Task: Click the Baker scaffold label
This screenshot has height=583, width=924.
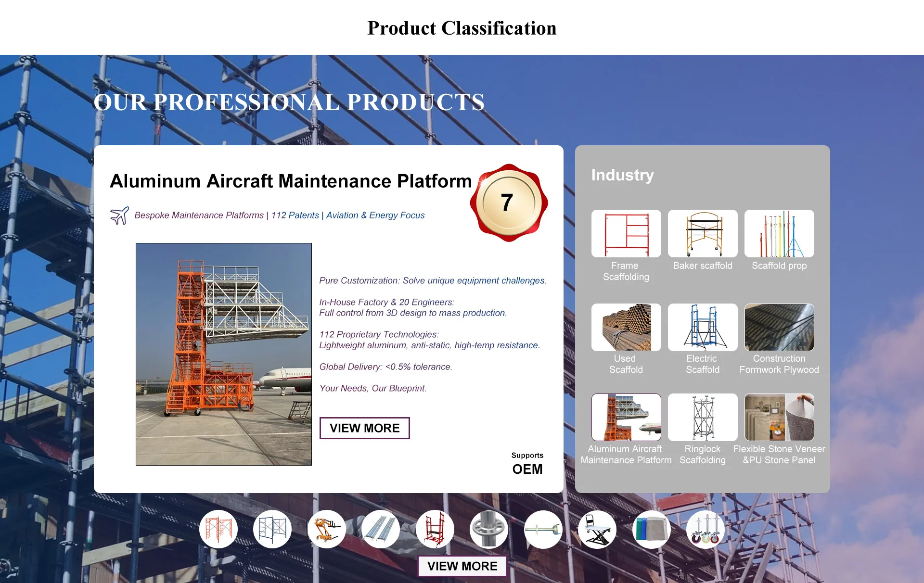Action: [703, 266]
